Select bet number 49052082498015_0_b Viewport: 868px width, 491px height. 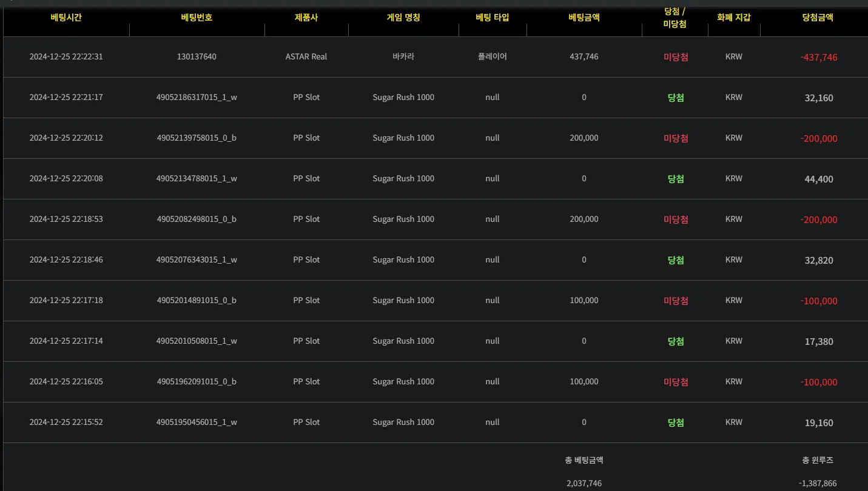pos(197,219)
